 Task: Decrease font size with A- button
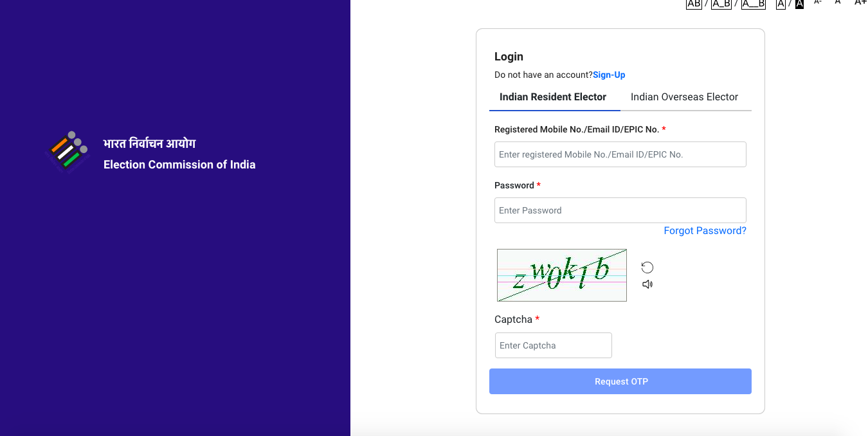pos(818,3)
